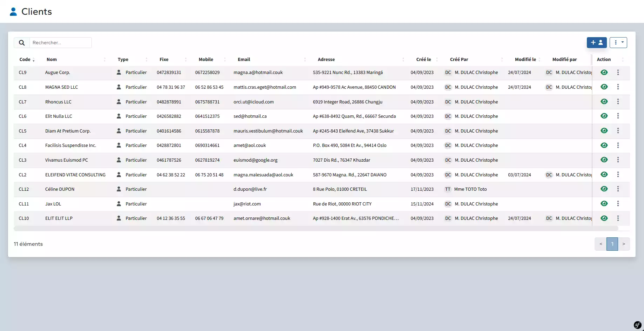This screenshot has height=331, width=644.
Task: Click the search magnifier icon
Action: point(22,43)
